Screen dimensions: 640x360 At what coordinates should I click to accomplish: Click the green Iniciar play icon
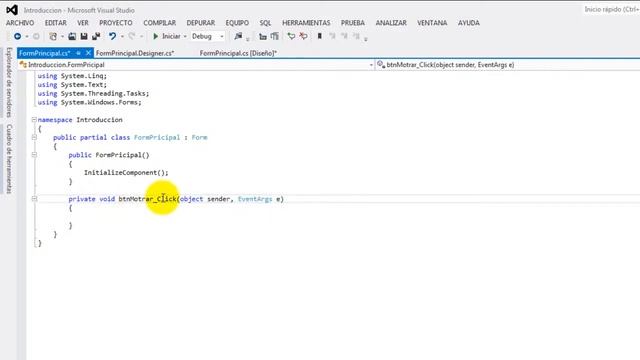point(156,36)
